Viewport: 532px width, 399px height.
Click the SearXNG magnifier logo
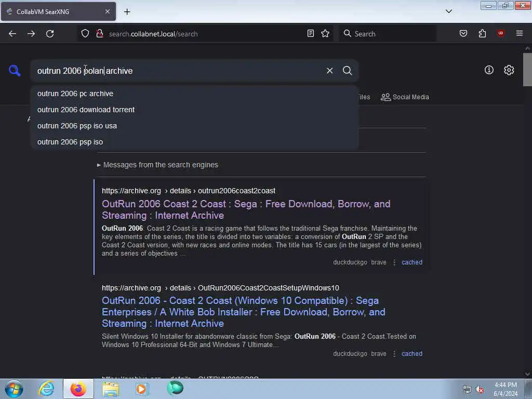coord(15,71)
